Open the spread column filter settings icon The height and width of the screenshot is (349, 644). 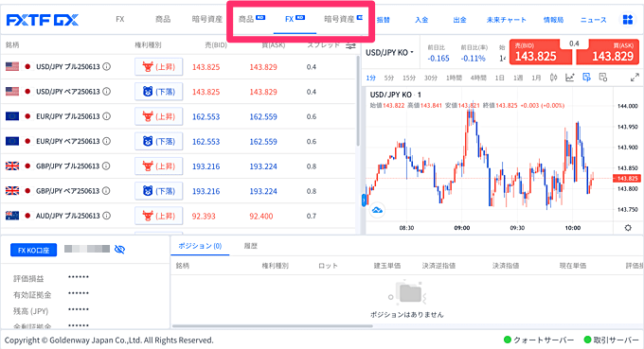click(x=350, y=45)
